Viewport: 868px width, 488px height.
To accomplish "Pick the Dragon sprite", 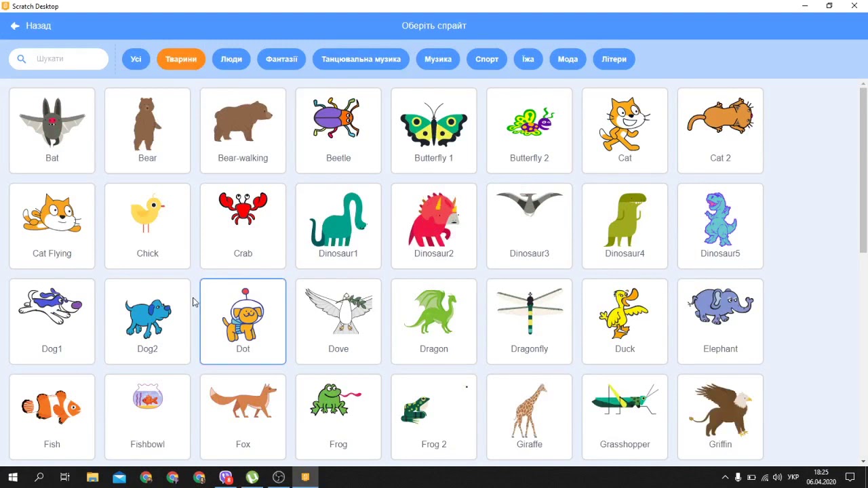I will [434, 321].
